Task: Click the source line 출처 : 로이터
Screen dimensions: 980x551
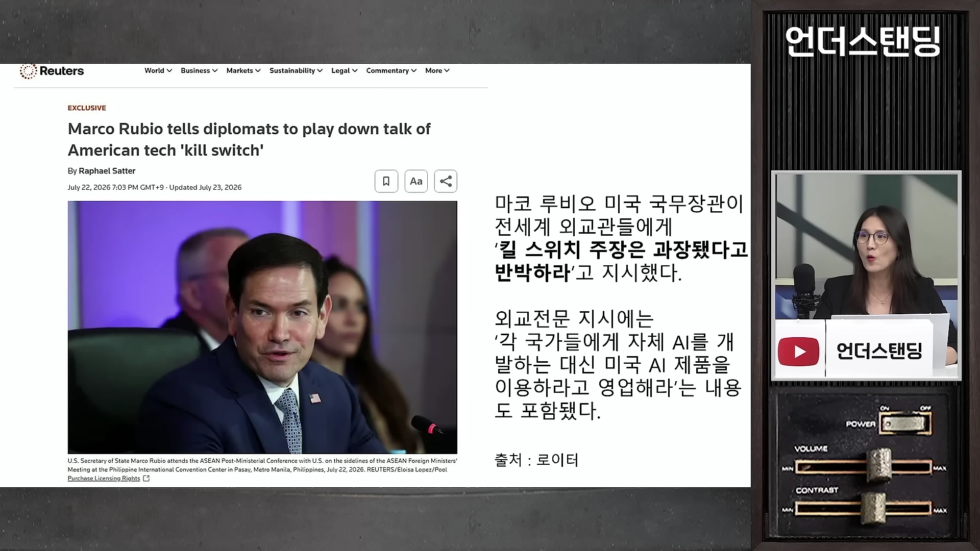Action: [x=536, y=460]
